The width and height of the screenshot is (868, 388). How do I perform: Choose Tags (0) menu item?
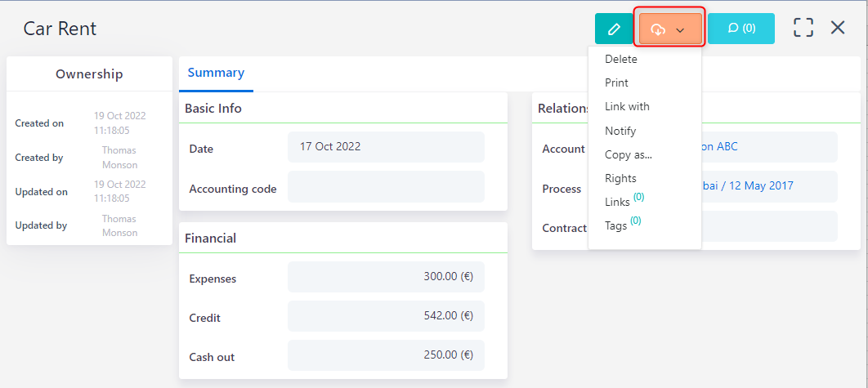coord(616,225)
